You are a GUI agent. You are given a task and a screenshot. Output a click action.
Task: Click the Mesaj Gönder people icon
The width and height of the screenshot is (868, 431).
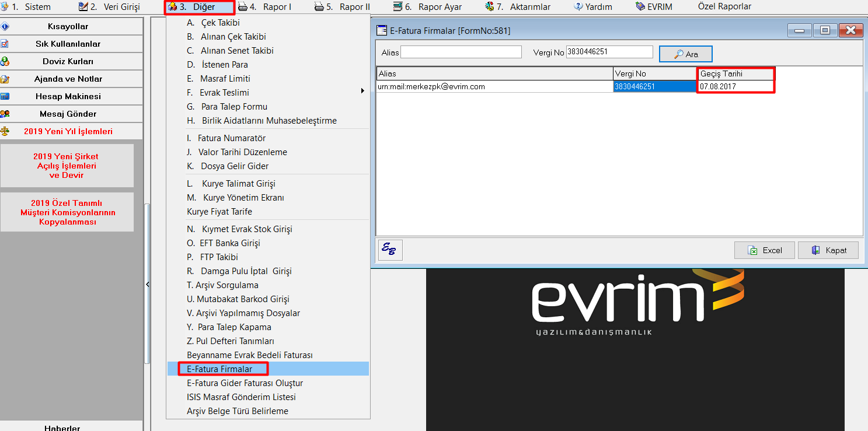pyautogui.click(x=5, y=114)
